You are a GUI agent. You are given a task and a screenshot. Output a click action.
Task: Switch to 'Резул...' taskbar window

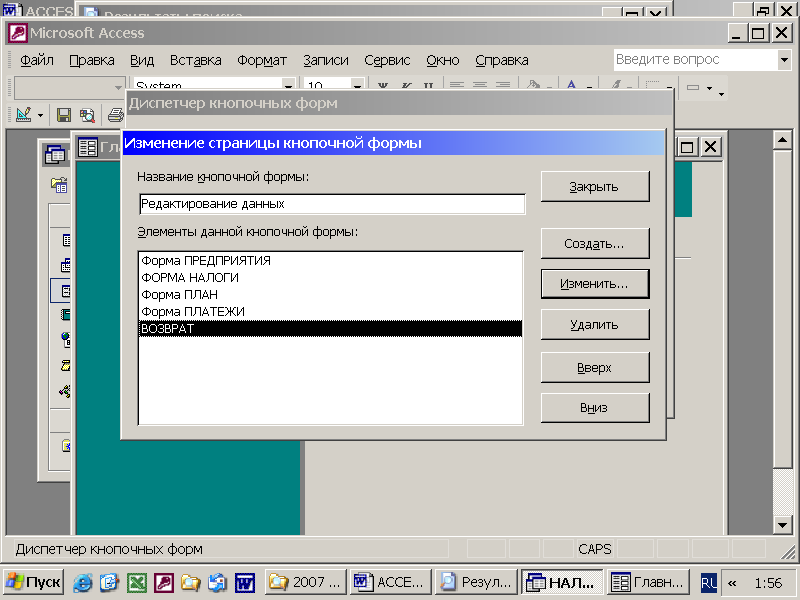coord(477,582)
